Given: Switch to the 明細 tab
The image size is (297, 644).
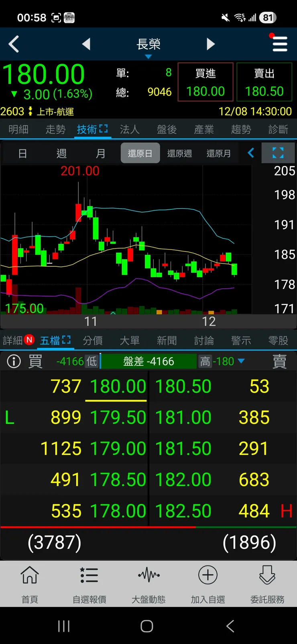Looking at the screenshot, I should 18,129.
